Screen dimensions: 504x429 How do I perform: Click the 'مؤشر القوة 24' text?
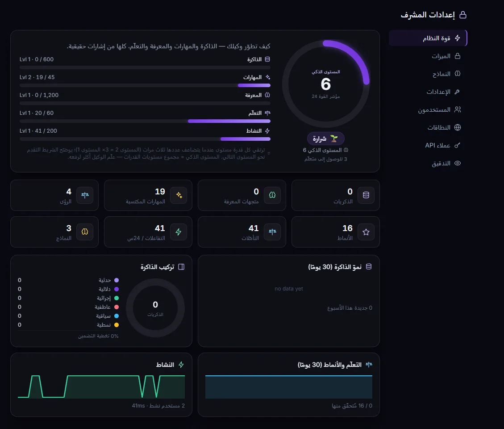click(x=325, y=97)
